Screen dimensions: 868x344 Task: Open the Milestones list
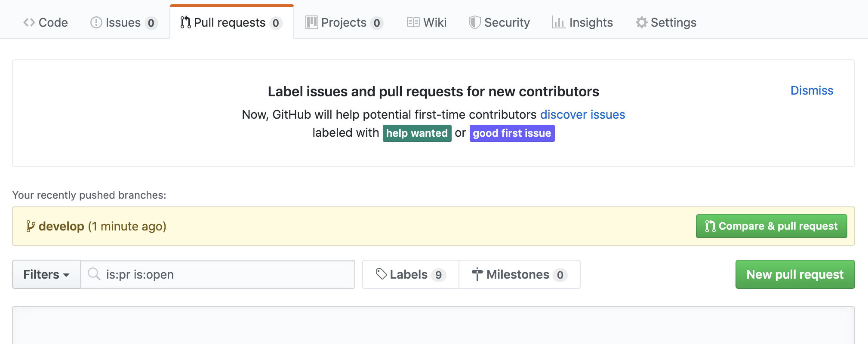[x=519, y=274]
